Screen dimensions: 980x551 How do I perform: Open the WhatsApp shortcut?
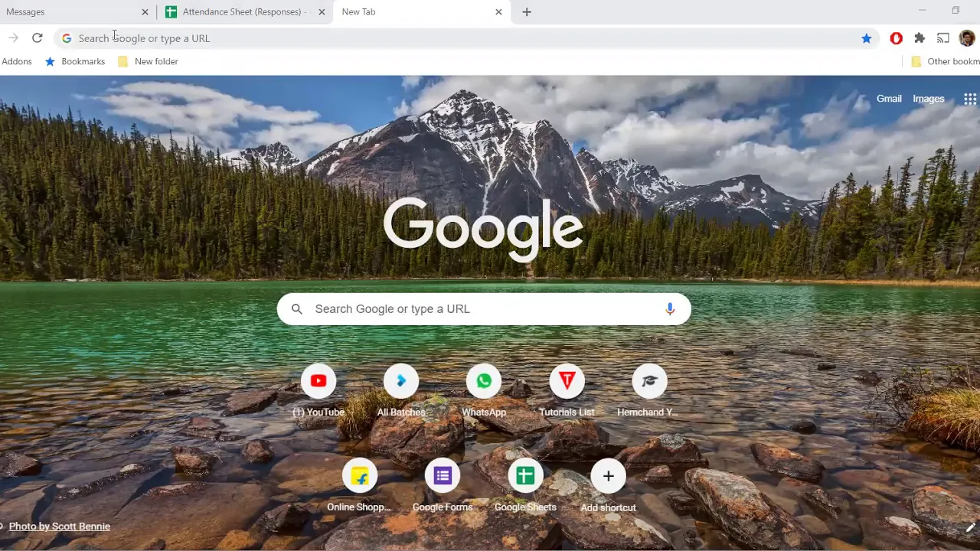484,381
